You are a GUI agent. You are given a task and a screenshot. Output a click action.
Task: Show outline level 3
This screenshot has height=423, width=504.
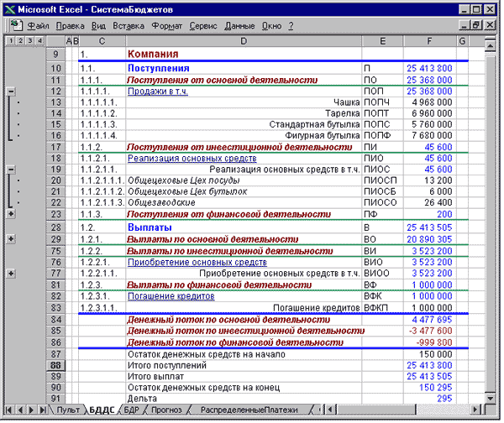tap(30, 41)
